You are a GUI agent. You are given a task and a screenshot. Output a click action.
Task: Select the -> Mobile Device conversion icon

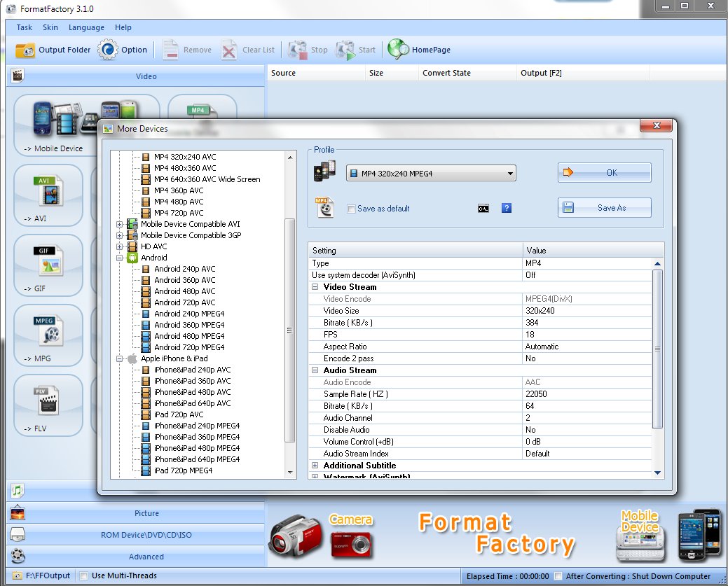click(56, 125)
